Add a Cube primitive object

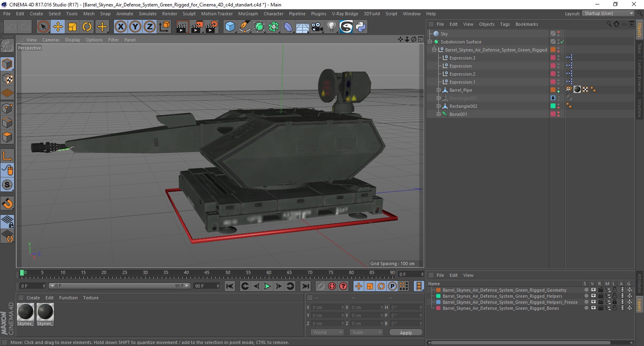point(230,27)
